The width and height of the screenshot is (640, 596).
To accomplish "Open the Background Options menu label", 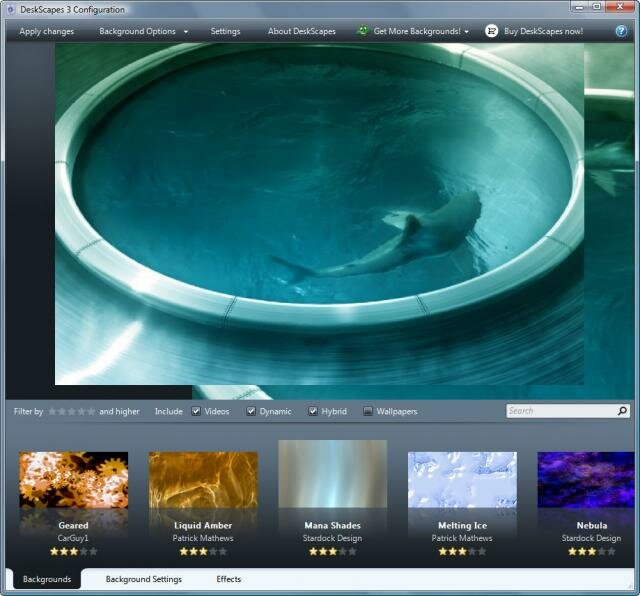I will [x=137, y=31].
